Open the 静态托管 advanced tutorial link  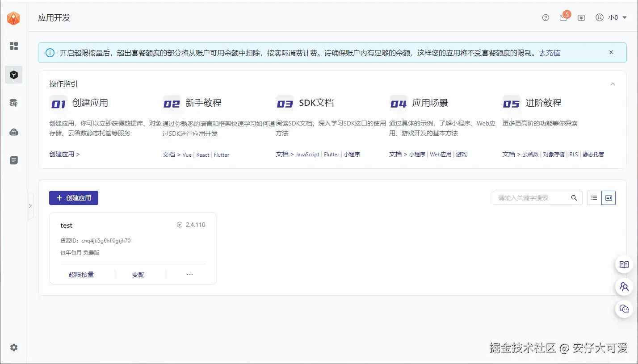593,154
